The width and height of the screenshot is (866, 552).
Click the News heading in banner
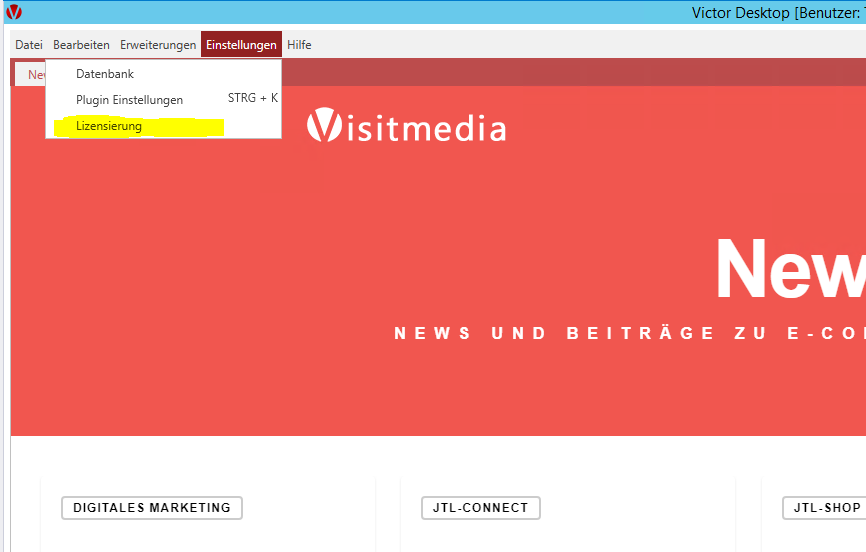coord(791,270)
